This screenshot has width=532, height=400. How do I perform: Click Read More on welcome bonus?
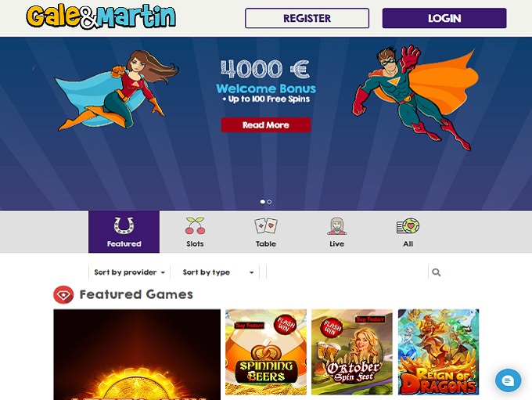click(266, 125)
